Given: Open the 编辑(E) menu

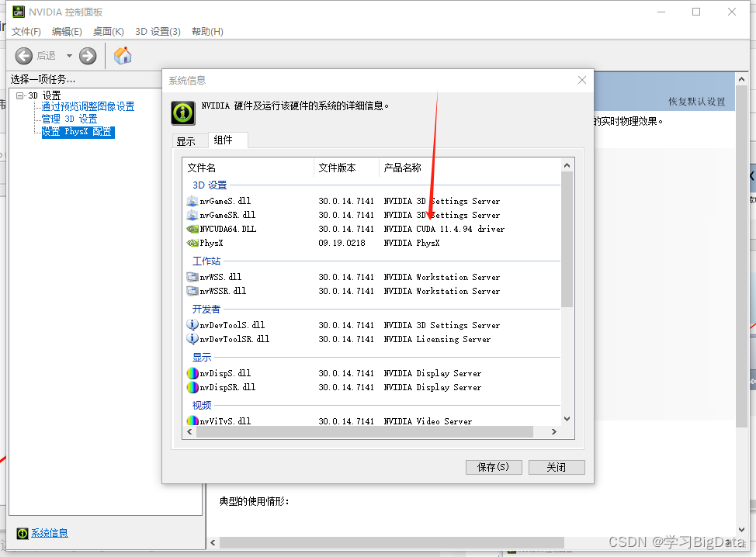Looking at the screenshot, I should pyautogui.click(x=67, y=31).
